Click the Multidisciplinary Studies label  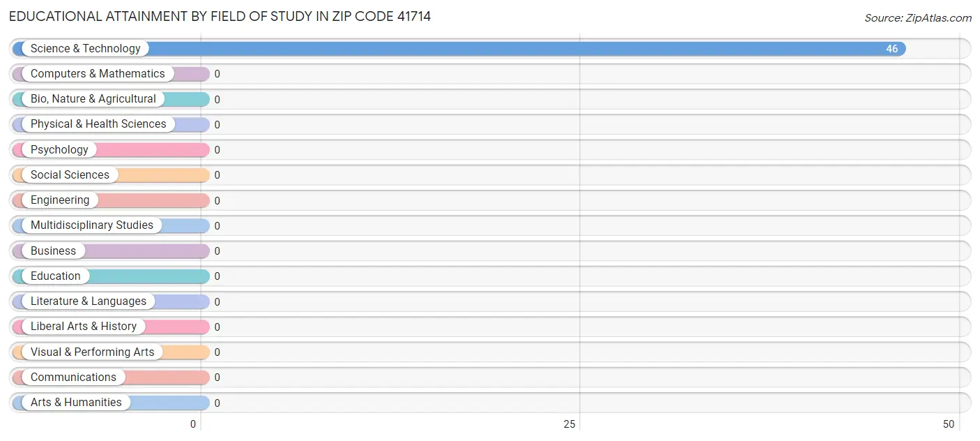pos(91,225)
